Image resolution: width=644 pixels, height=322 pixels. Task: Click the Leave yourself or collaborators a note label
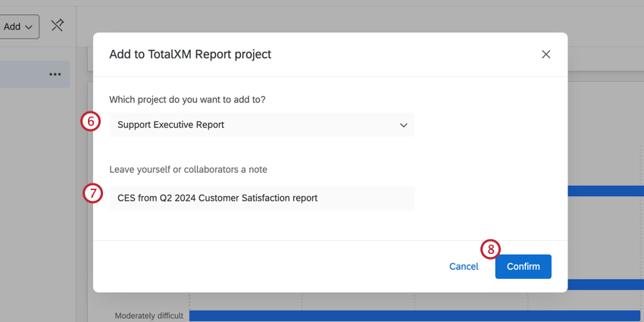[188, 170]
